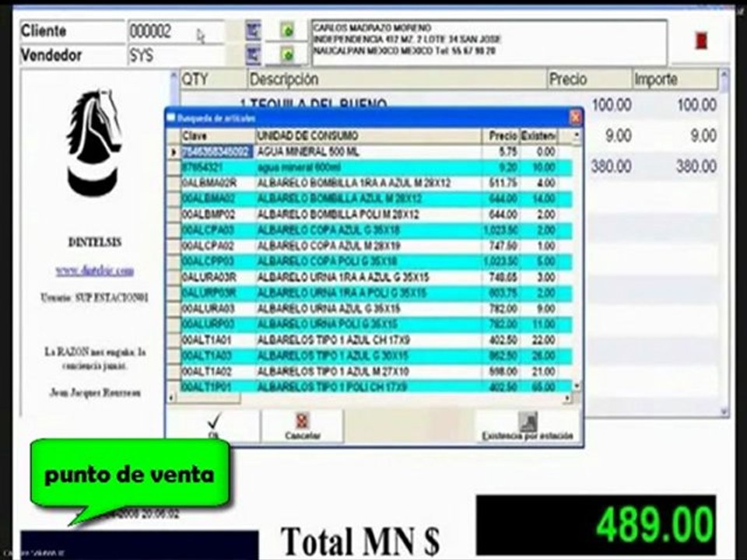The width and height of the screenshot is (747, 560).
Task: Click right arrow of horizontal scrollbar in dialog
Action: (x=567, y=397)
